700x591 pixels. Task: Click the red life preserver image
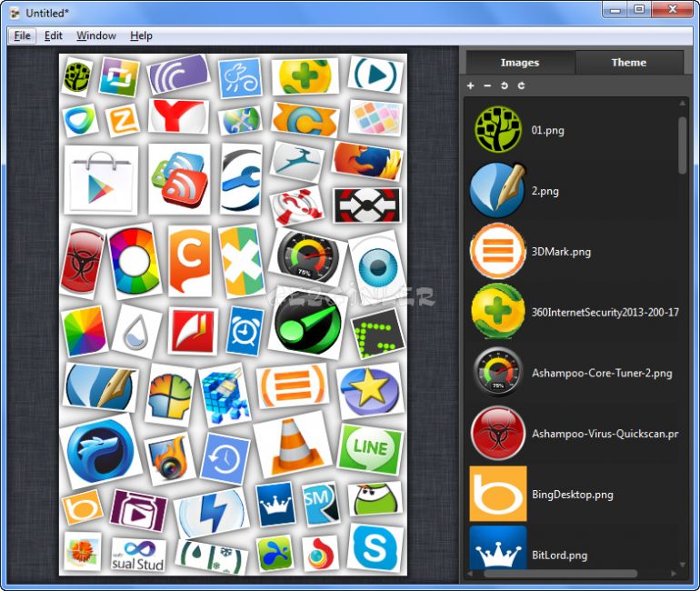pos(298,206)
